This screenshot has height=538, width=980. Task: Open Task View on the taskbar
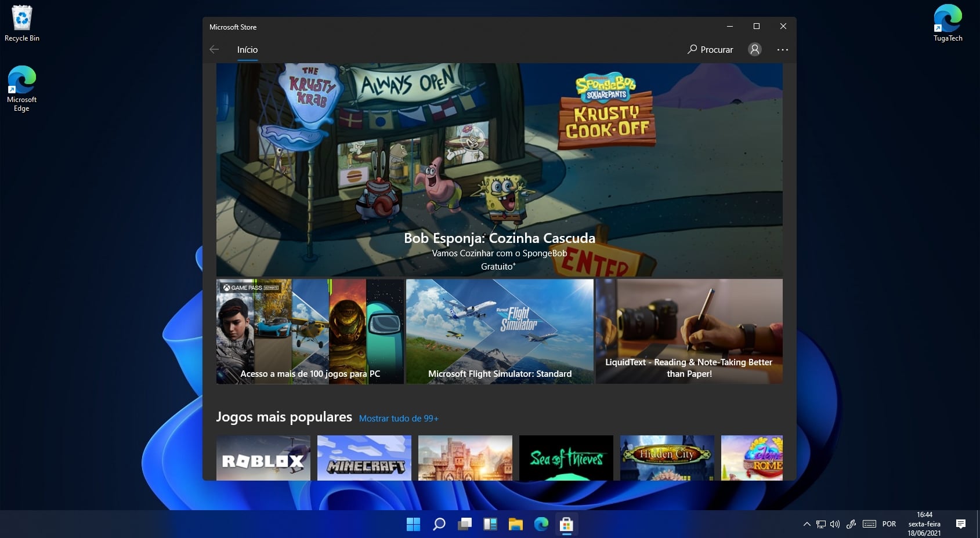click(465, 525)
